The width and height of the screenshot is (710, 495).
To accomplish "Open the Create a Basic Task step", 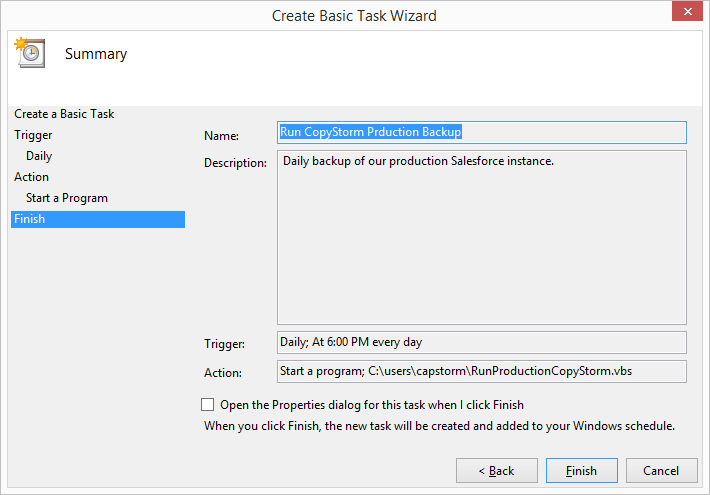I will pyautogui.click(x=64, y=114).
